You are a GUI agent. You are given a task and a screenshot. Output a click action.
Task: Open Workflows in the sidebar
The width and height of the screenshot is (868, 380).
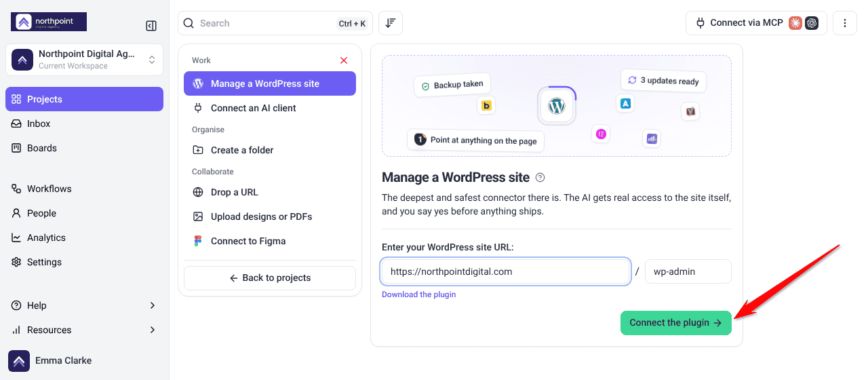[84, 189]
